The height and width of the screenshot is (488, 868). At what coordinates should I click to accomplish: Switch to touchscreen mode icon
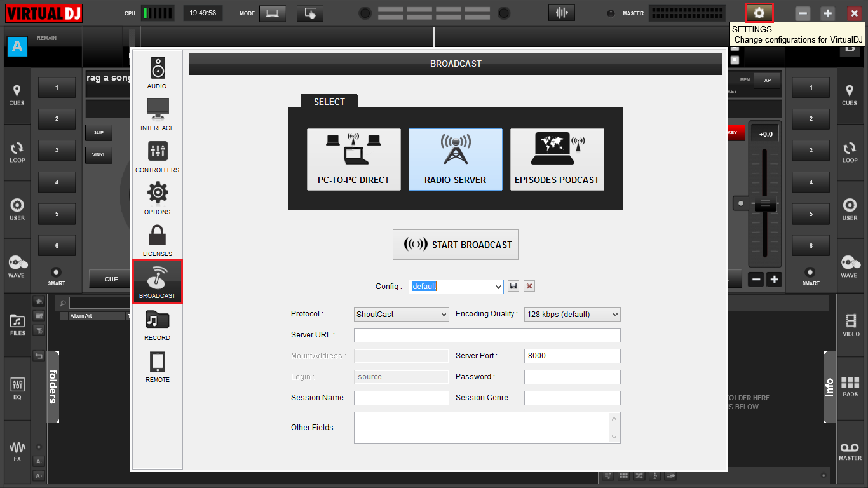(310, 13)
